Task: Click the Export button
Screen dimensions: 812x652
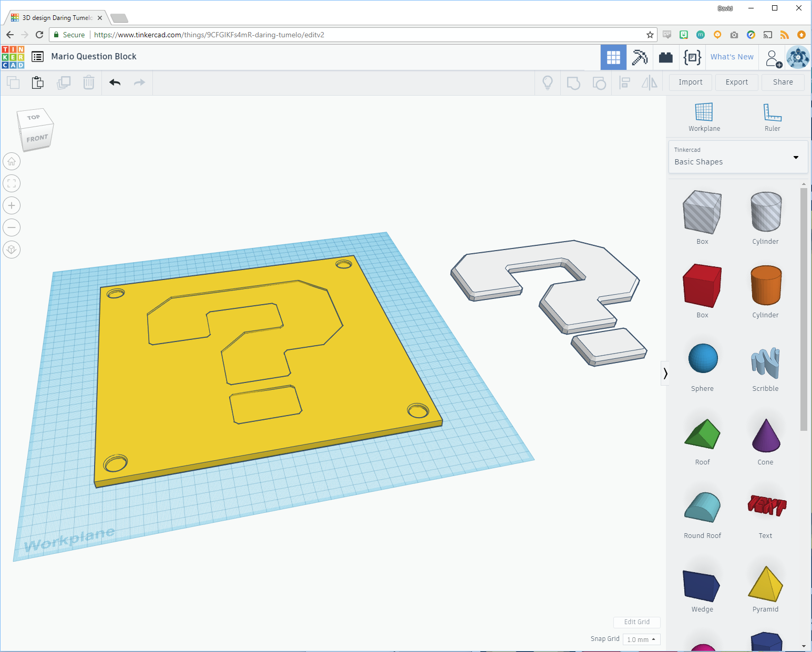Action: [737, 82]
